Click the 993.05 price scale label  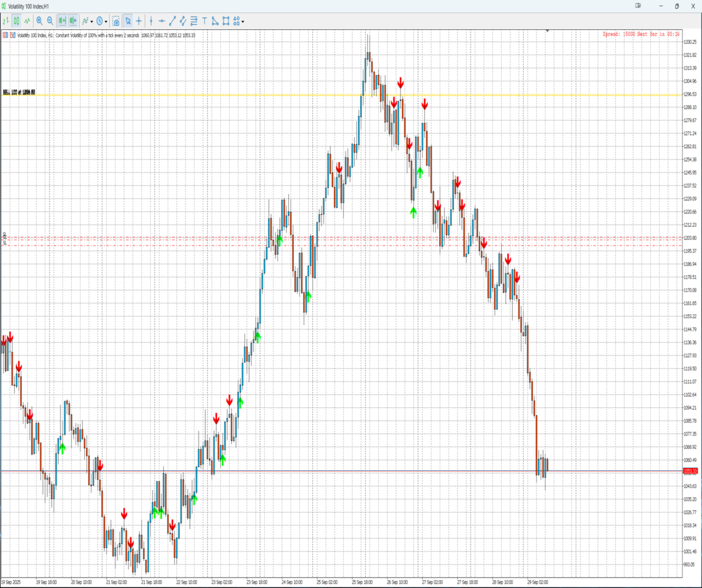(689, 565)
